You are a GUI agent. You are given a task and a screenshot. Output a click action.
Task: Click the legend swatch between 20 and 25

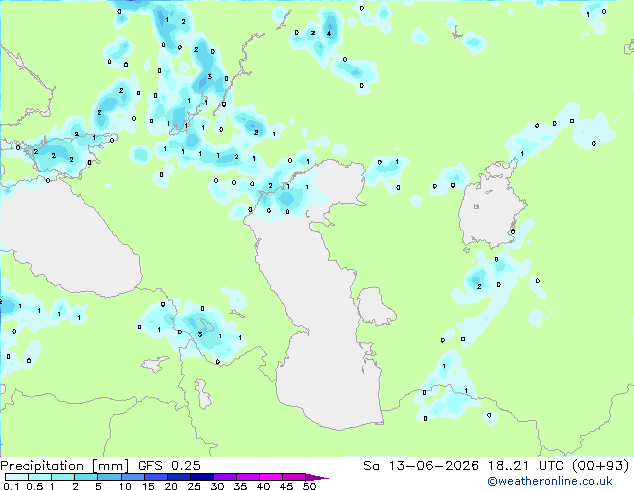[x=179, y=477]
